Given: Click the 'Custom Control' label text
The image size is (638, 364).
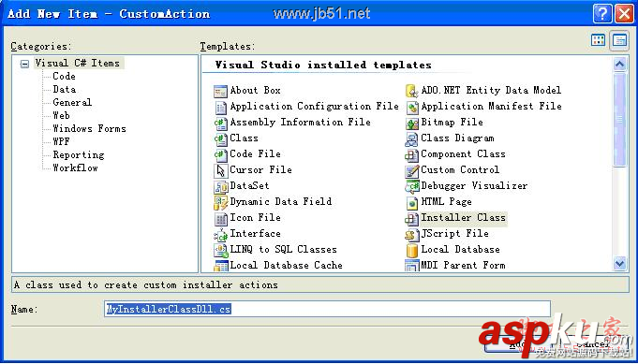Looking at the screenshot, I should click(x=460, y=169).
